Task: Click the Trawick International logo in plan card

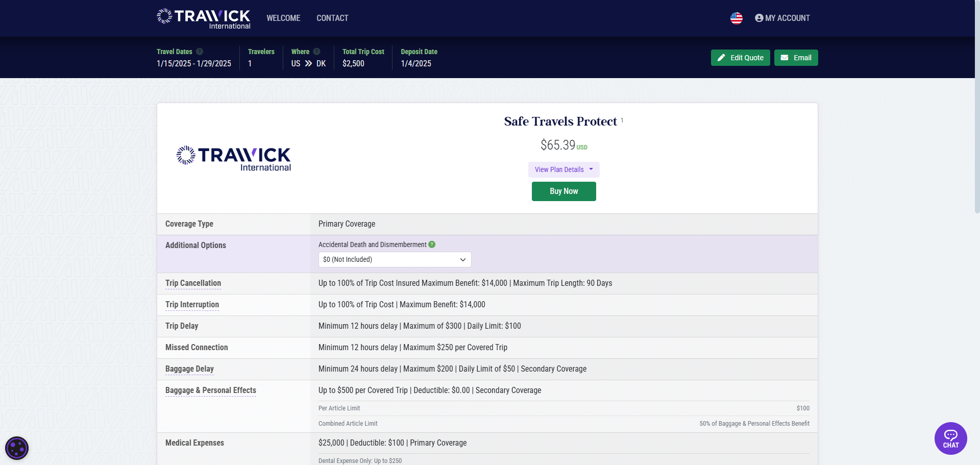Action: pyautogui.click(x=233, y=158)
